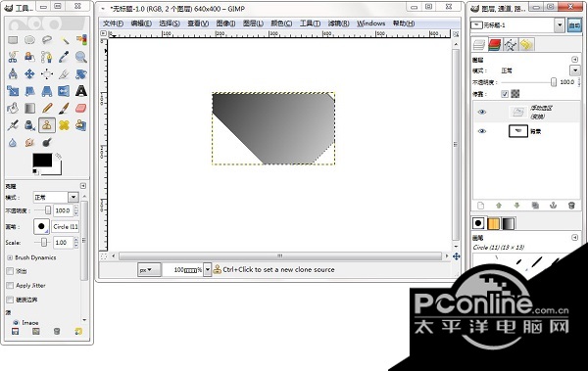Select the Airbrush tool
The height and width of the screenshot is (371, 588).
[x=13, y=125]
